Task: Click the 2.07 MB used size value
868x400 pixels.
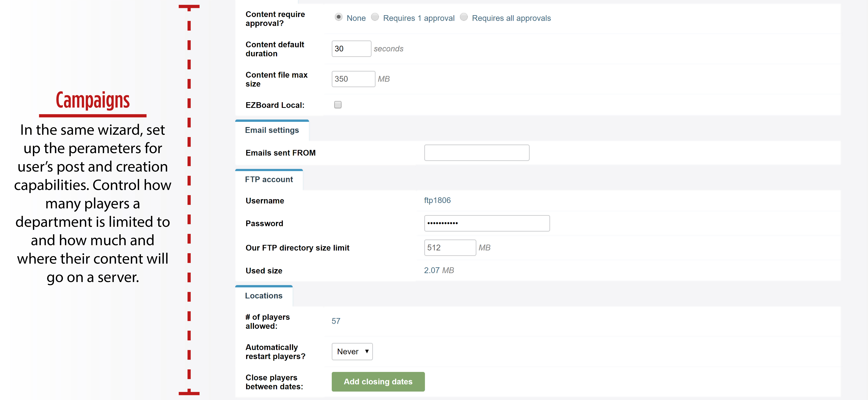Action: point(439,270)
